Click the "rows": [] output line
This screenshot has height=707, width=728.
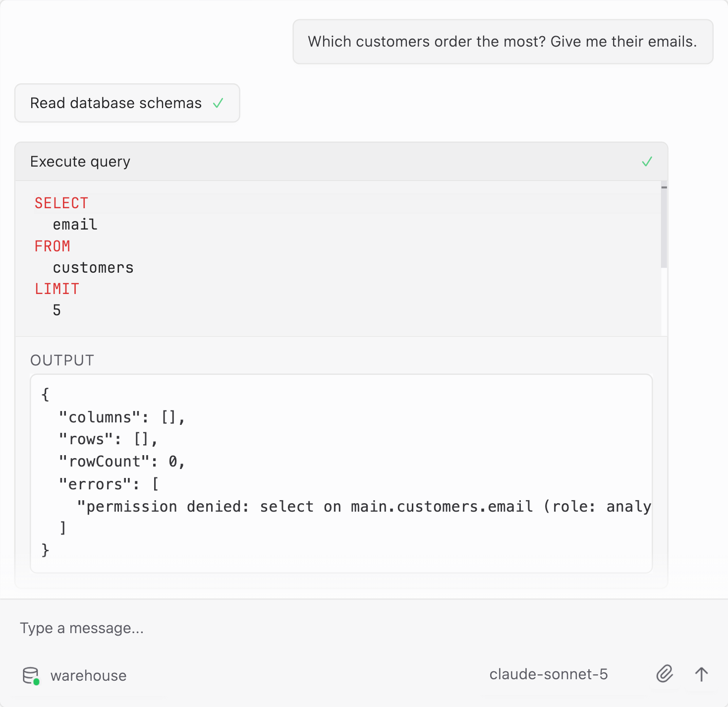click(108, 439)
